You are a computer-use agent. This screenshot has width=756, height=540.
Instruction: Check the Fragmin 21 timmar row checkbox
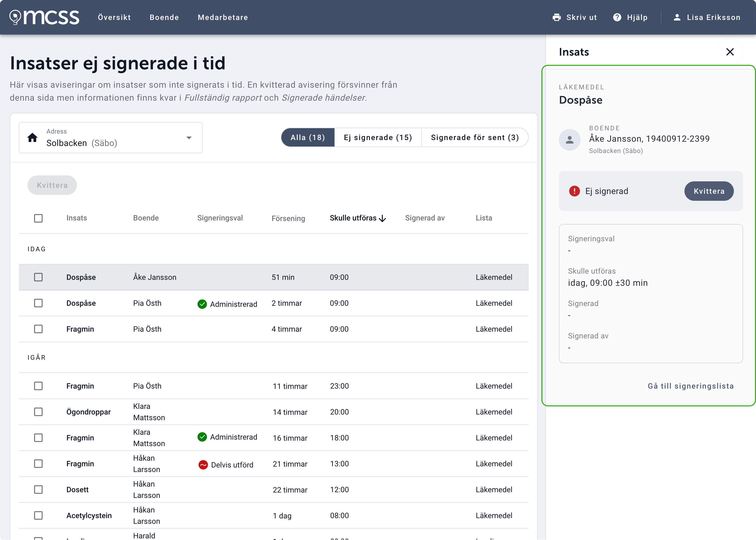[38, 464]
